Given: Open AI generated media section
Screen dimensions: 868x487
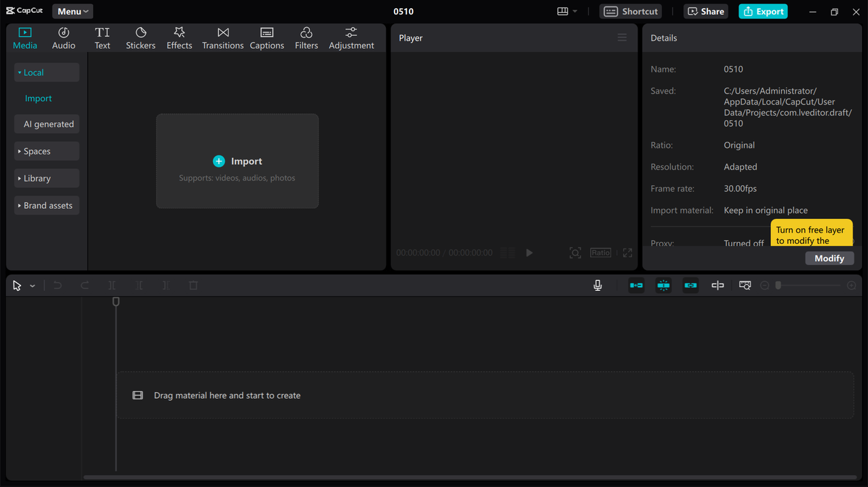Looking at the screenshot, I should point(47,124).
